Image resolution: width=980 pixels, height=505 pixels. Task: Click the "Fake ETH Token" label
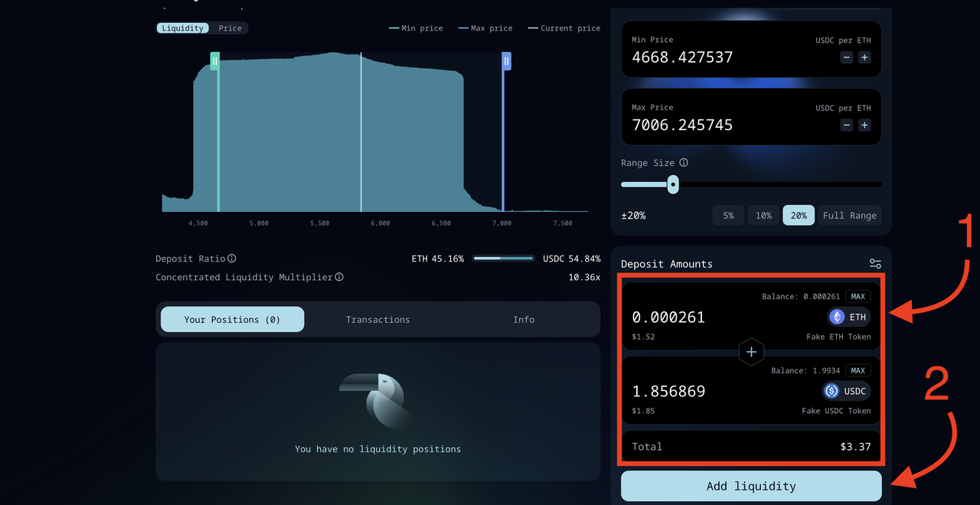(838, 337)
